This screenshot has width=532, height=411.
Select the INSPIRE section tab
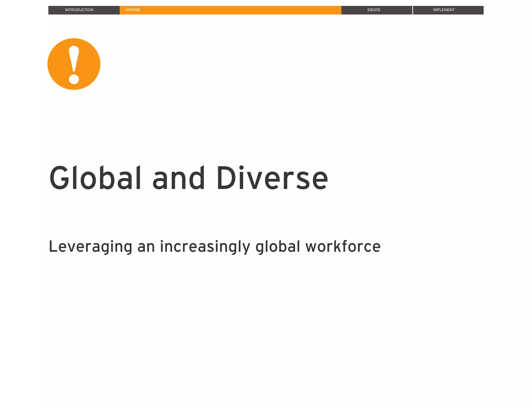coord(230,10)
